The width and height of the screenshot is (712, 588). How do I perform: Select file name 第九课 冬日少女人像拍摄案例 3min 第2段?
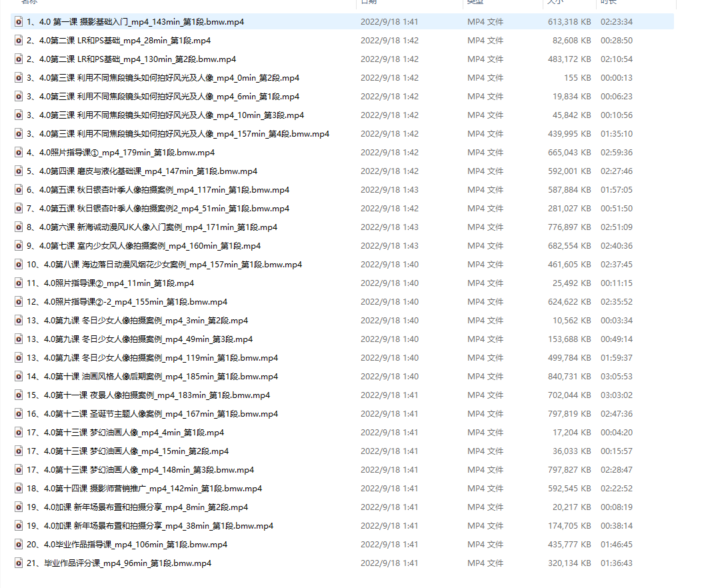click(x=137, y=321)
